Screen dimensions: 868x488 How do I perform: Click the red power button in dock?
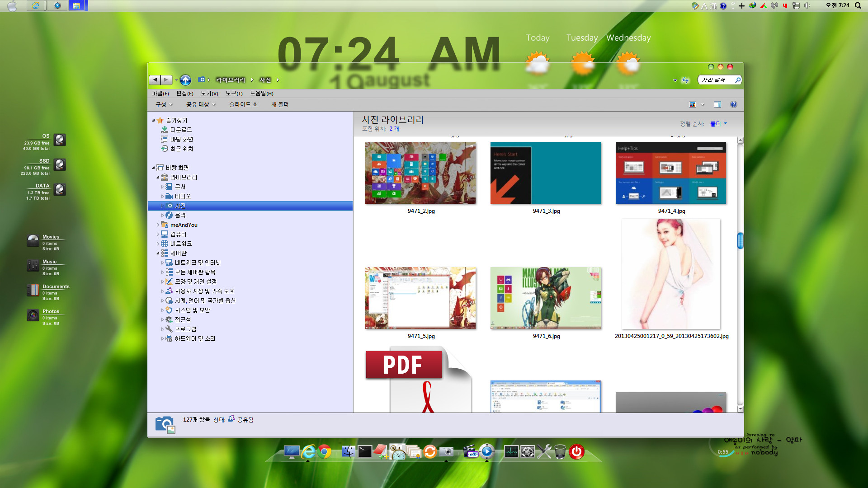coord(576,451)
